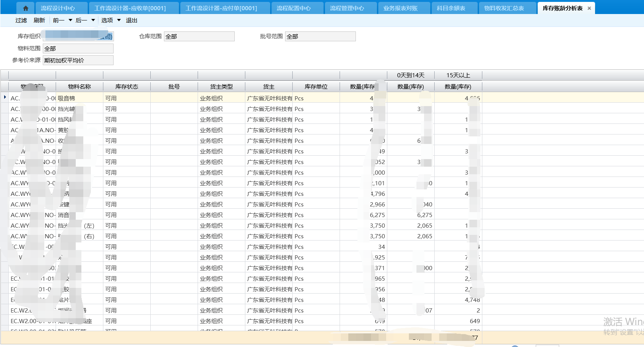Click 刷新 to refresh the report
This screenshot has width=644, height=347.
click(x=39, y=20)
